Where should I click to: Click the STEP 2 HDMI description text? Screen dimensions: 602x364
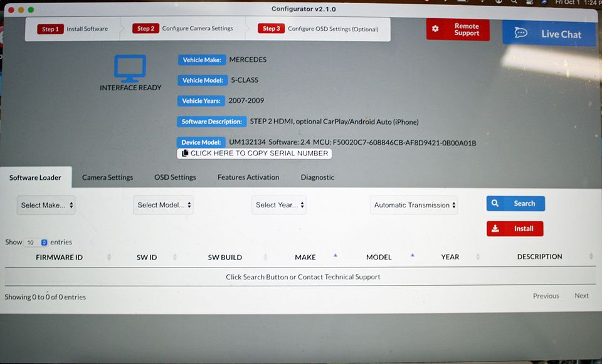tap(334, 122)
